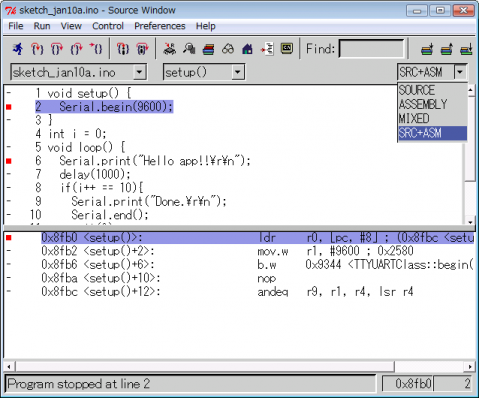Click assembly line 'andeq r9, r1, r4'
The height and width of the screenshot is (398, 479).
click(335, 292)
